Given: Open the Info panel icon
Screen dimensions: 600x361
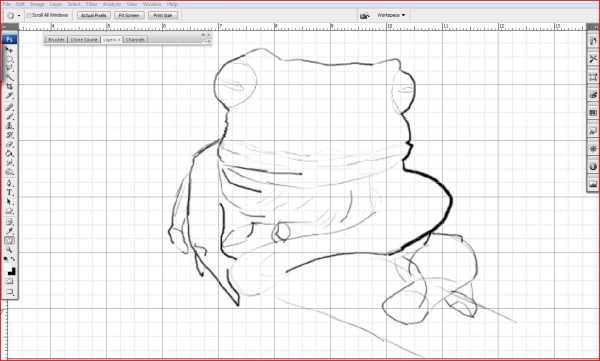Looking at the screenshot, I should (x=593, y=167).
